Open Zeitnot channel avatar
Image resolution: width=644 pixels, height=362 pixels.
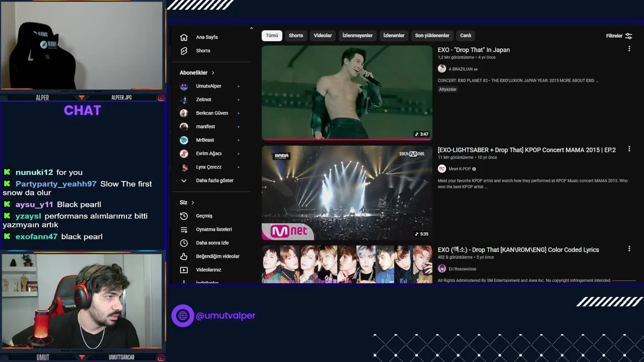[184, 100]
